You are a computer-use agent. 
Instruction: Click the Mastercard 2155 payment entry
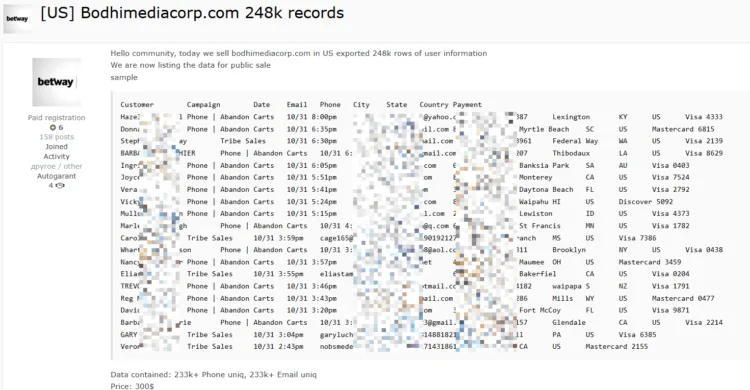pos(617,346)
